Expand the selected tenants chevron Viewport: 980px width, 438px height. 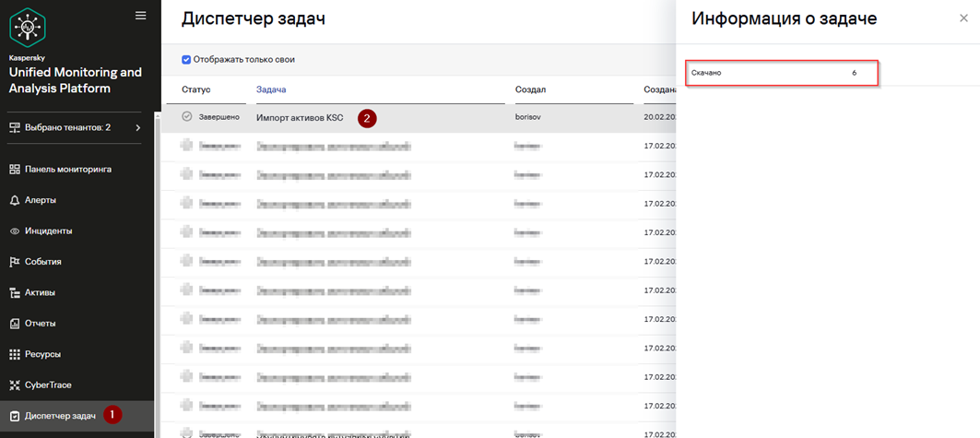pos(138,127)
